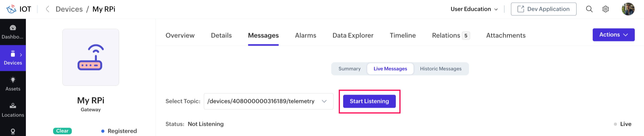Viewport: 644px width, 136px height.
Task: Switch to the Alarms tab
Action: pyautogui.click(x=305, y=35)
